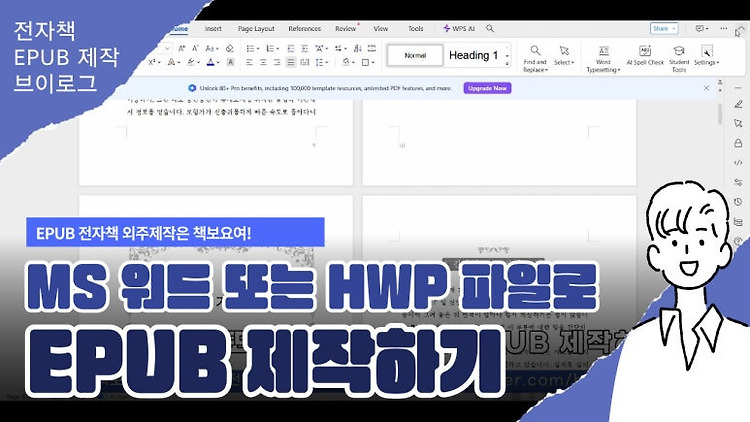The image size is (750, 422).
Task: Open the References tab
Action: [305, 29]
